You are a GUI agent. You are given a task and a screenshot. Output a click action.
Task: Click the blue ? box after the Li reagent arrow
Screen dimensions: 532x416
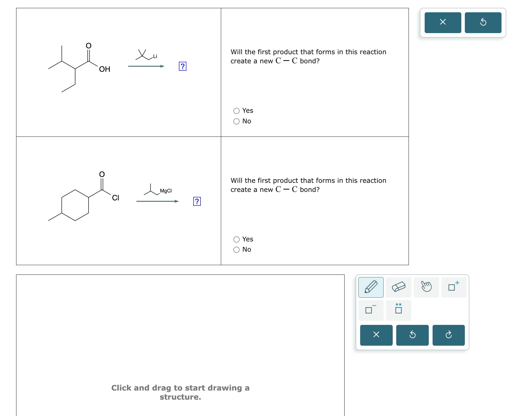pos(182,67)
